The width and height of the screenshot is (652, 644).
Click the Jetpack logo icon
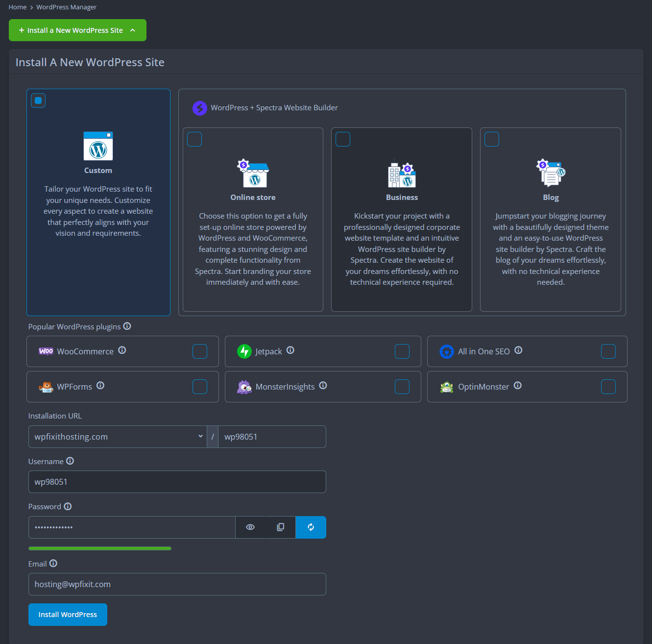[x=244, y=351]
